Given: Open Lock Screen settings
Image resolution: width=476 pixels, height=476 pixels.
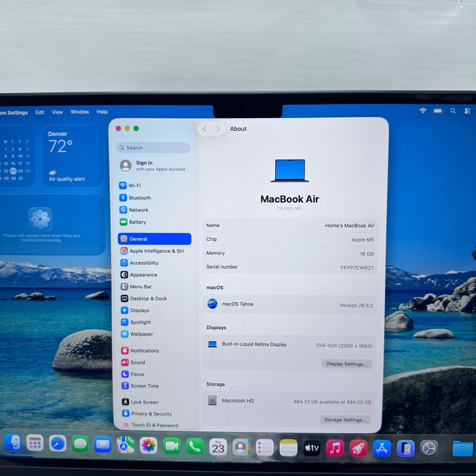Looking at the screenshot, I should coord(155,402).
